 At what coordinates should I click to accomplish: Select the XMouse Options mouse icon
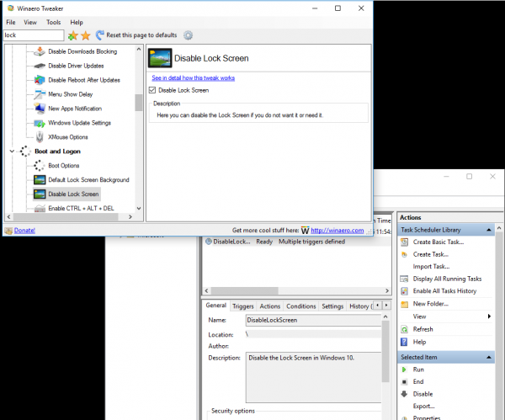tap(40, 137)
